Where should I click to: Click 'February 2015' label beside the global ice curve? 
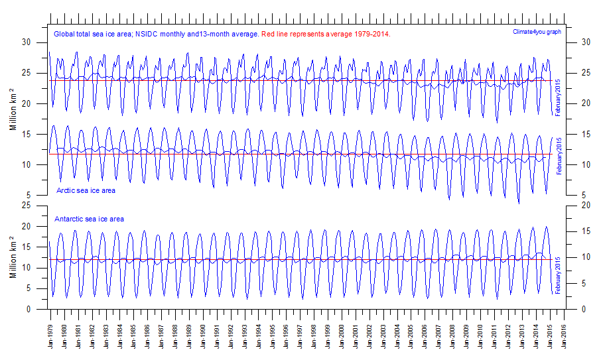pos(559,98)
